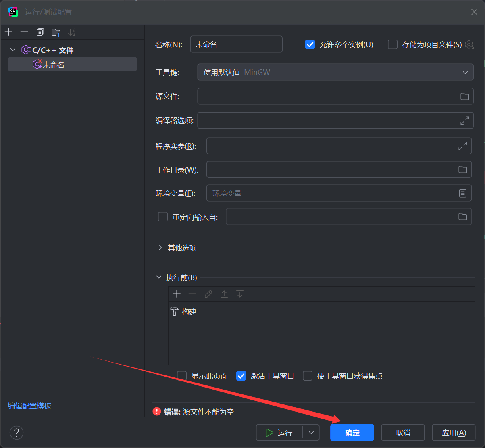485x448 pixels.
Task: Expand the compiler options field
Action: click(x=465, y=121)
